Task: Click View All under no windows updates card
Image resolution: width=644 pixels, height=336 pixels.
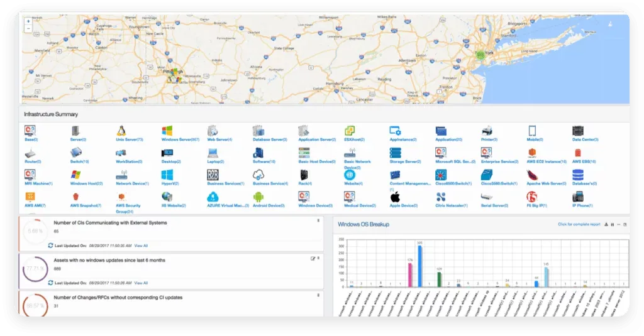Action: [x=141, y=283]
